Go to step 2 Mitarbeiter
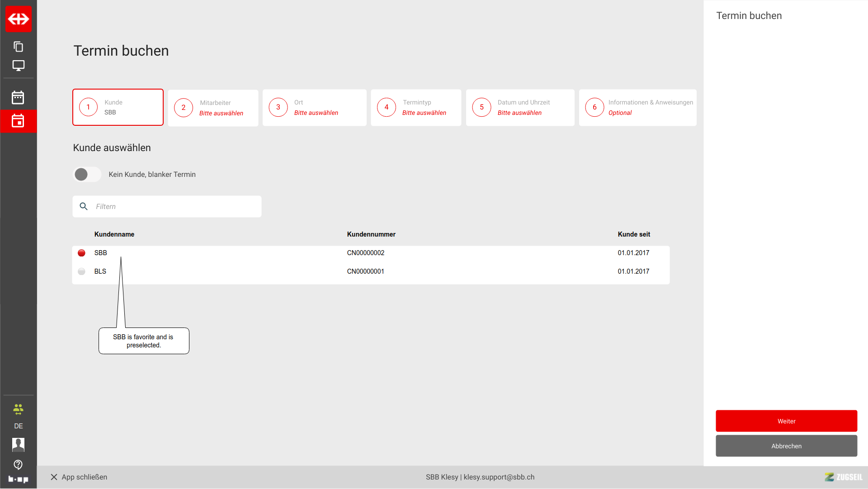This screenshot has height=489, width=868. [213, 108]
